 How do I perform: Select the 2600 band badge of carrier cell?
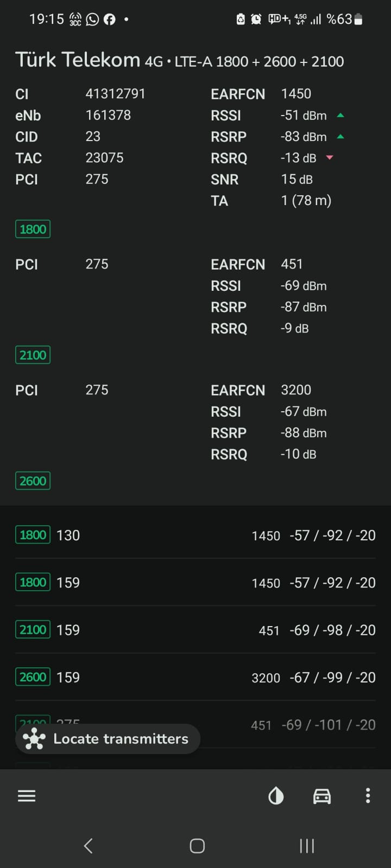pyautogui.click(x=33, y=481)
